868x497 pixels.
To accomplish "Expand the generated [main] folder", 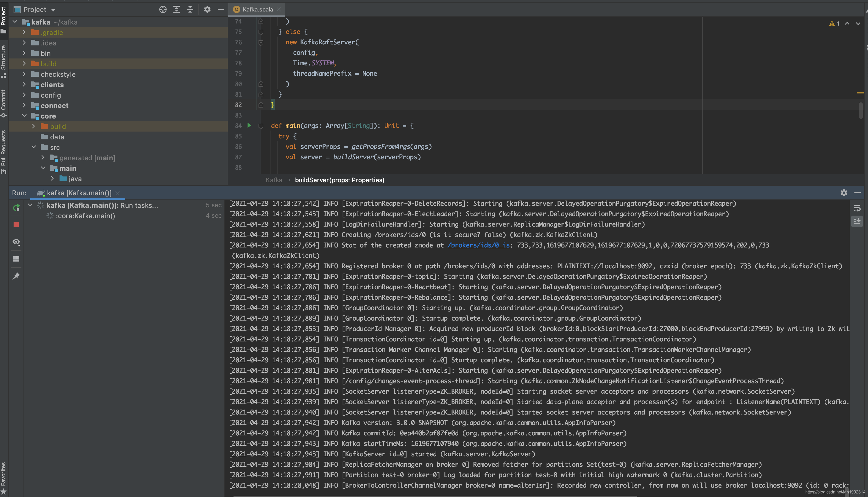I will 43,158.
